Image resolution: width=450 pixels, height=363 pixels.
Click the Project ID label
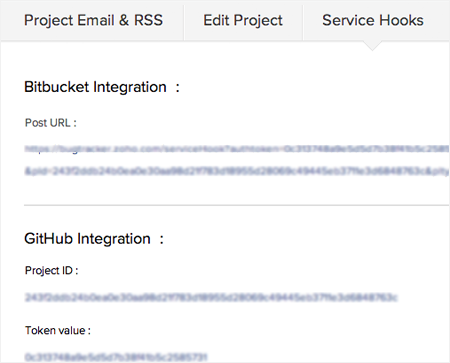point(52,270)
